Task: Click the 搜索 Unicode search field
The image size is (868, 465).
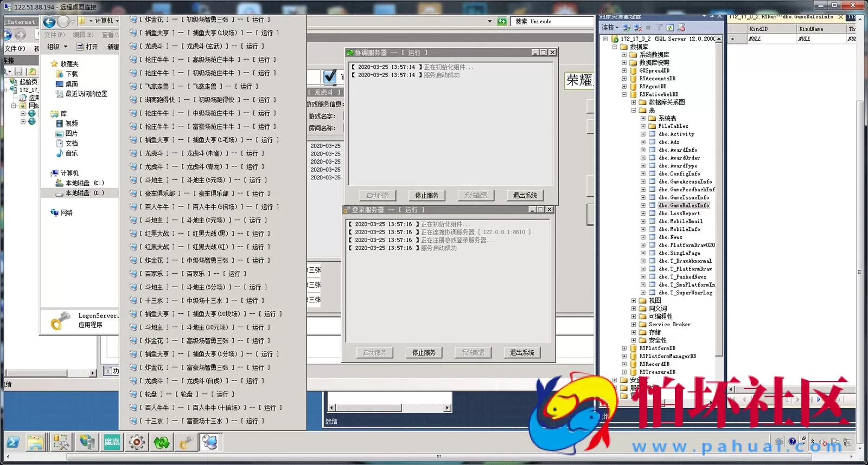Action: [553, 22]
